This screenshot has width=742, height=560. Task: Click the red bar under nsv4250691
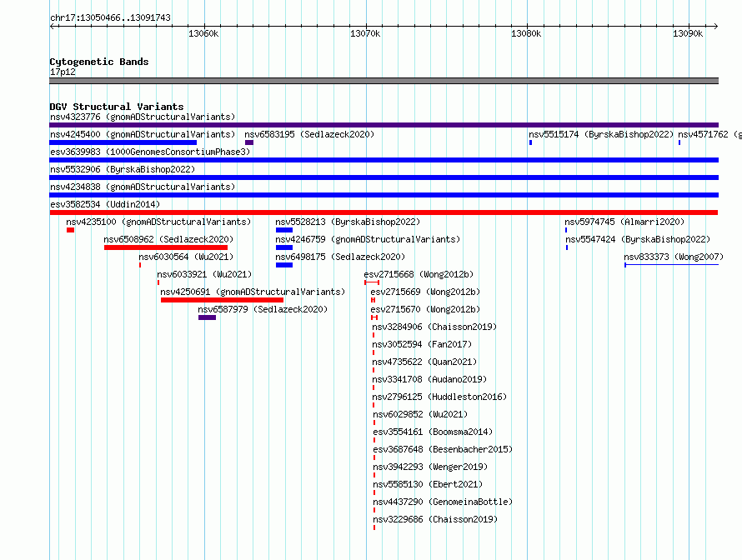222,300
